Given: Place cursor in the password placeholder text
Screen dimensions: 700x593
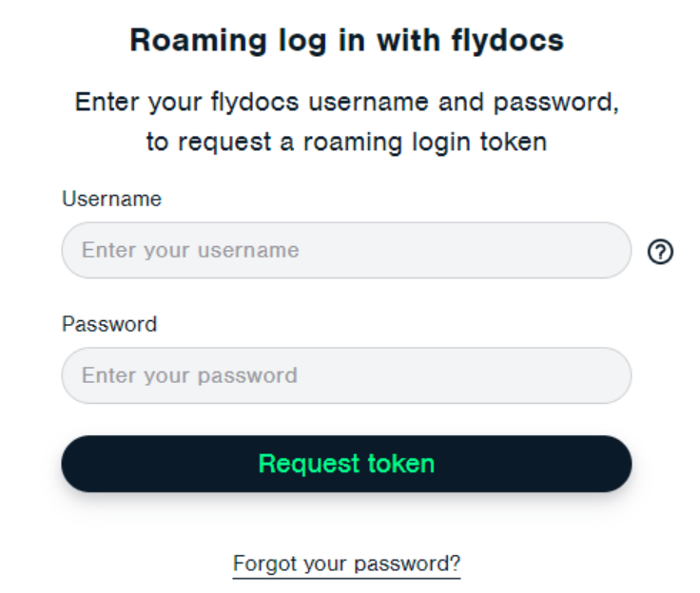Looking at the screenshot, I should click(189, 375).
